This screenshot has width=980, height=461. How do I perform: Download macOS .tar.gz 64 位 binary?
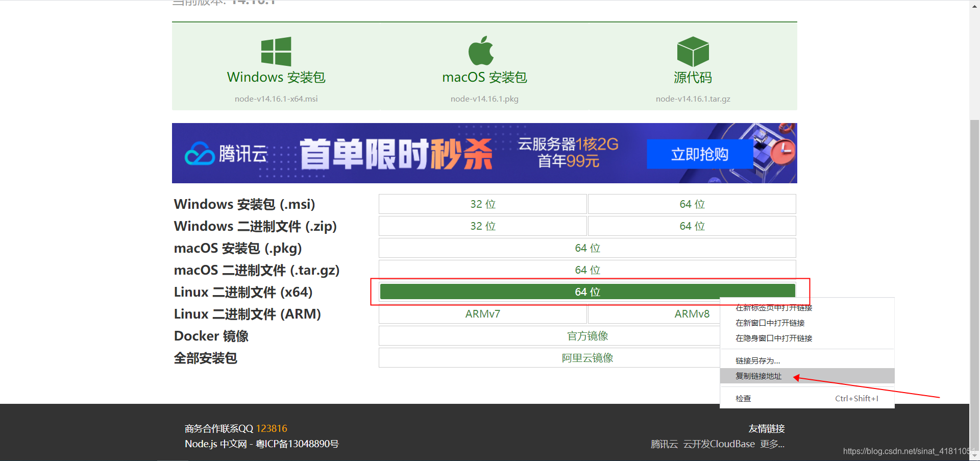click(587, 270)
